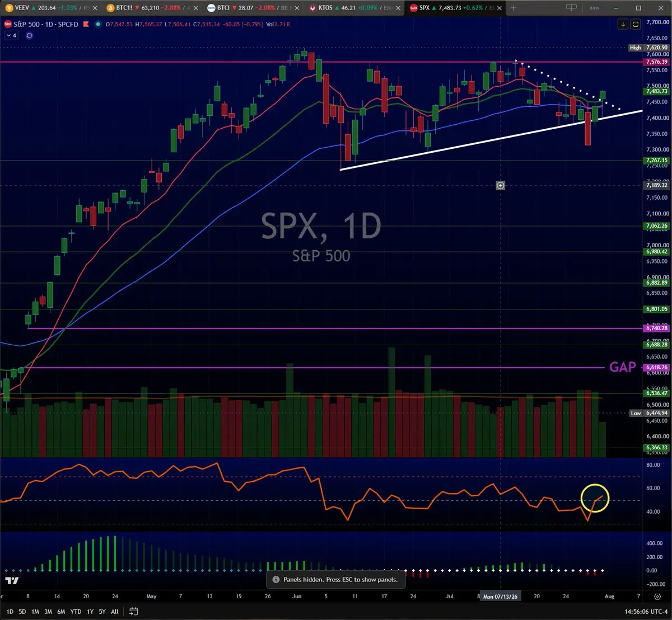Expand the collapsed indicators legend showing 4
Screen dimensions: 672x620
coord(11,35)
